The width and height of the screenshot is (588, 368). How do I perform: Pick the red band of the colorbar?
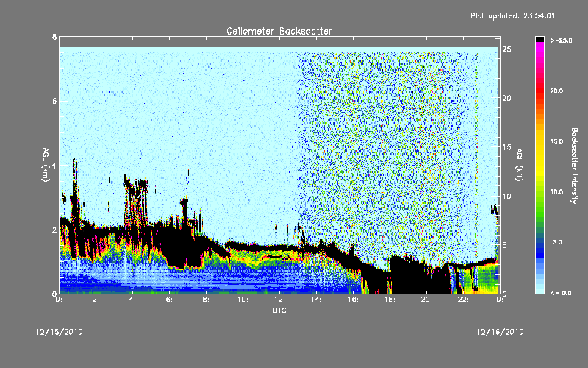pos(539,92)
